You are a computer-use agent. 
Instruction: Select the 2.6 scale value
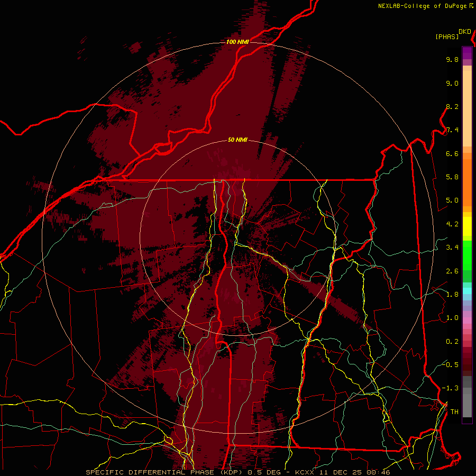452,271
